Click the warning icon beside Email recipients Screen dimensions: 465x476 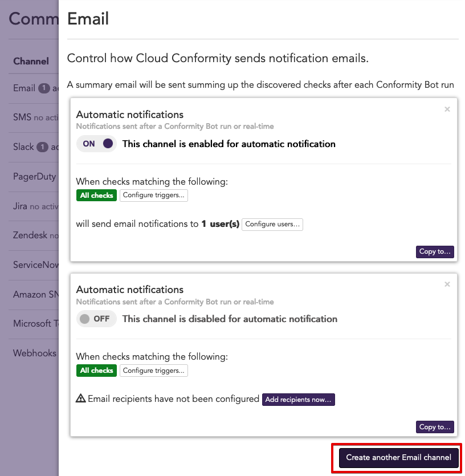[x=80, y=398]
